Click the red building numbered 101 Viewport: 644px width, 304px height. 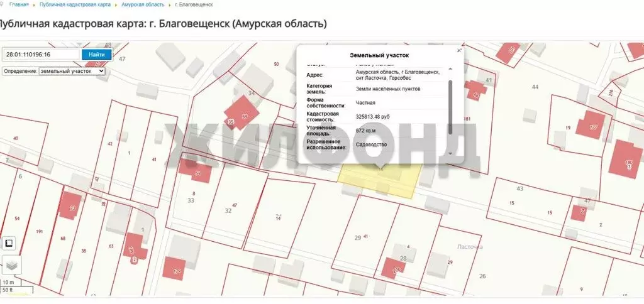pyautogui.click(x=508, y=53)
